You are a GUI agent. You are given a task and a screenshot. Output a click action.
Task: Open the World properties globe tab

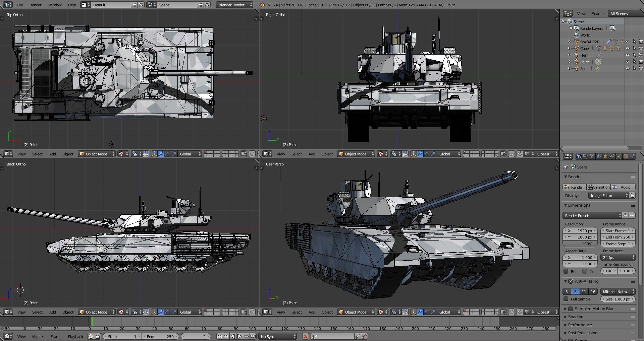pos(599,156)
